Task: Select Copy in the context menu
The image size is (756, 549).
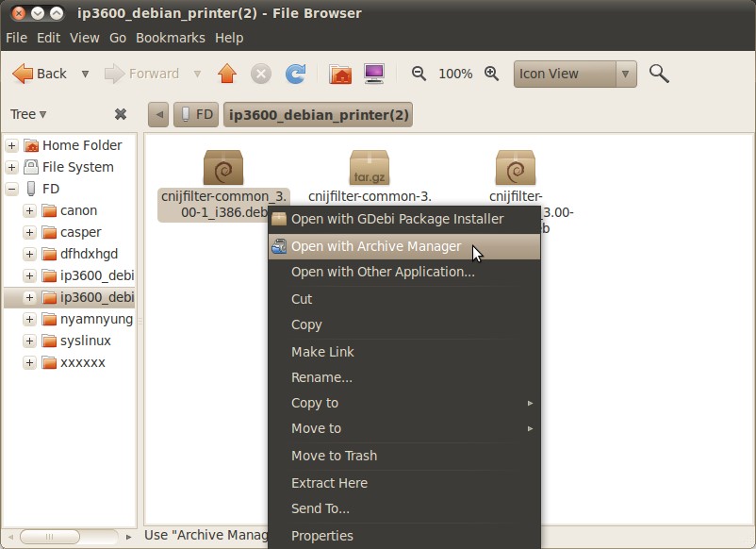Action: [x=404, y=324]
